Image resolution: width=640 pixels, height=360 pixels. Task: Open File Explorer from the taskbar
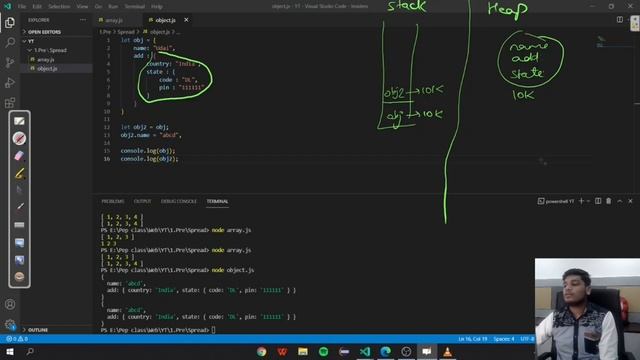pyautogui.click(x=303, y=351)
